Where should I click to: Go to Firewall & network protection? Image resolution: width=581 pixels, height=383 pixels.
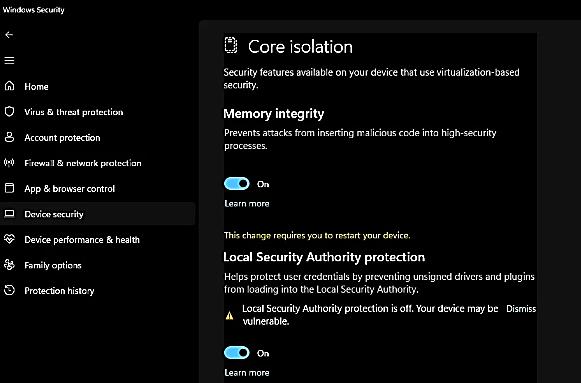(83, 163)
